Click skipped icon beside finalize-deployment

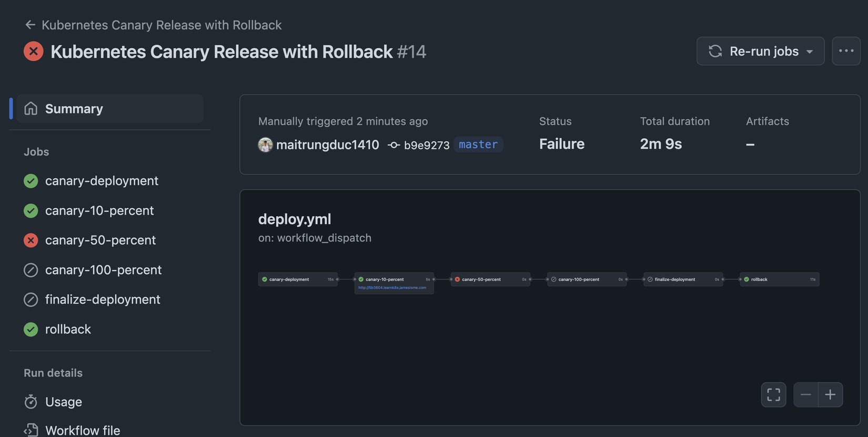coord(31,300)
